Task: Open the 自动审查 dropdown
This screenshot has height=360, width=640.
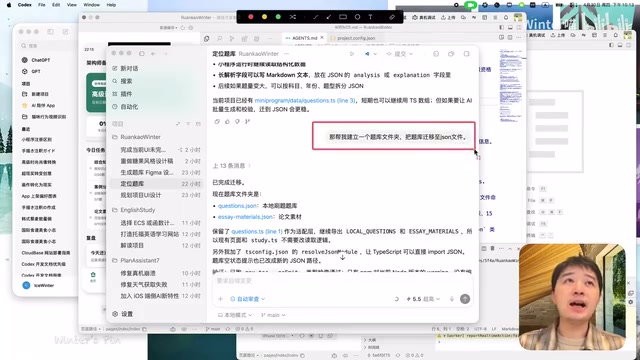Action: pyautogui.click(x=247, y=299)
